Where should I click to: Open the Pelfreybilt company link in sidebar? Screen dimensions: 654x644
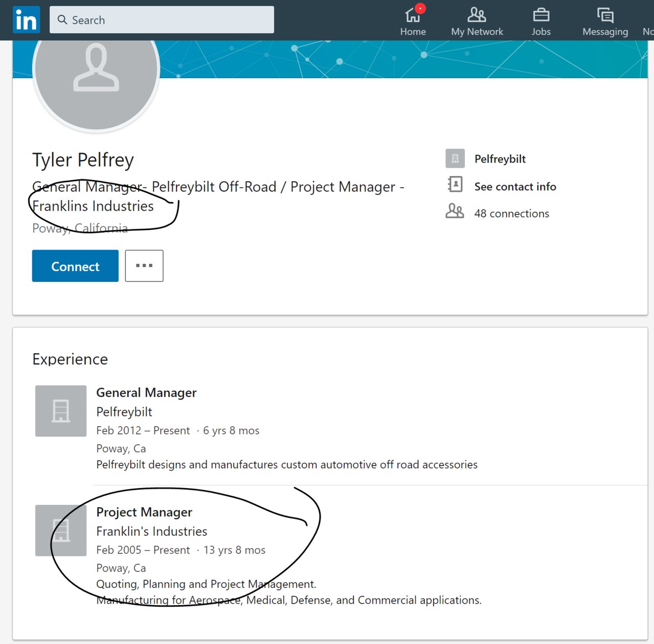tap(500, 159)
